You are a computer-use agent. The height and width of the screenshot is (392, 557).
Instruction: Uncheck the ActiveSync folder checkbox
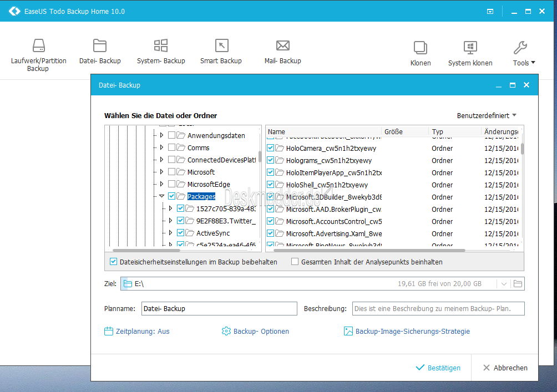180,232
